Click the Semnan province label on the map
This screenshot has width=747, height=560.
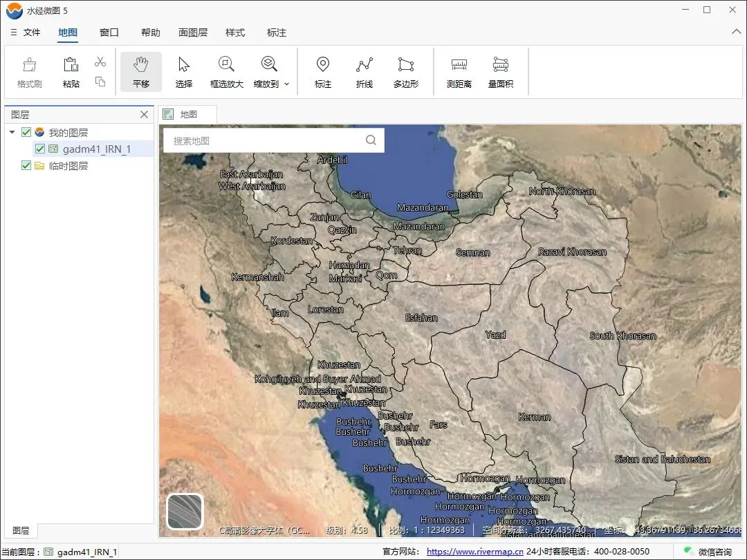(x=472, y=253)
